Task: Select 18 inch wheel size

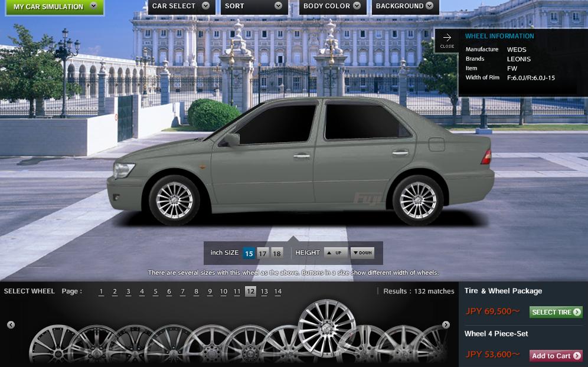Action: [276, 253]
